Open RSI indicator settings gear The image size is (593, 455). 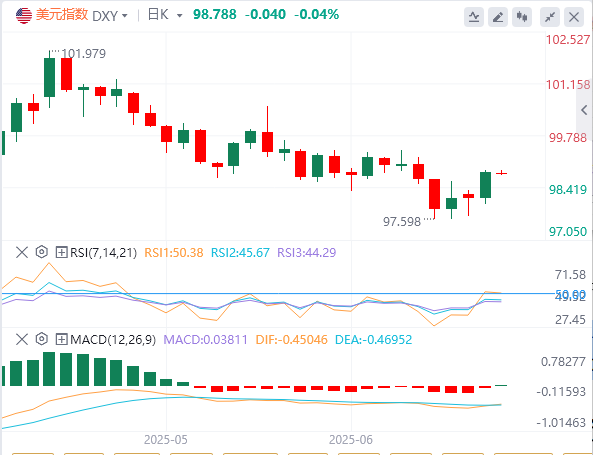click(x=42, y=252)
